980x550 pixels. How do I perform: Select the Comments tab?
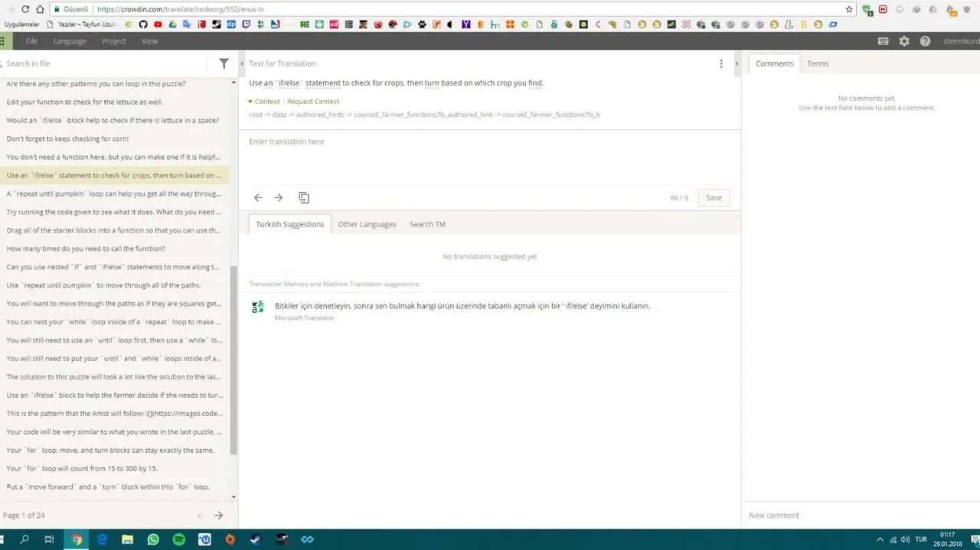coord(774,63)
